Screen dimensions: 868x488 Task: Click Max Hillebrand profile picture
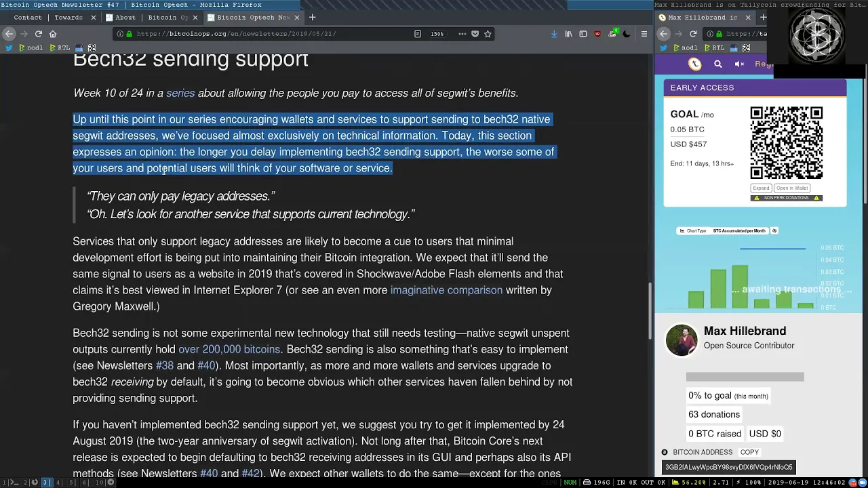click(681, 339)
